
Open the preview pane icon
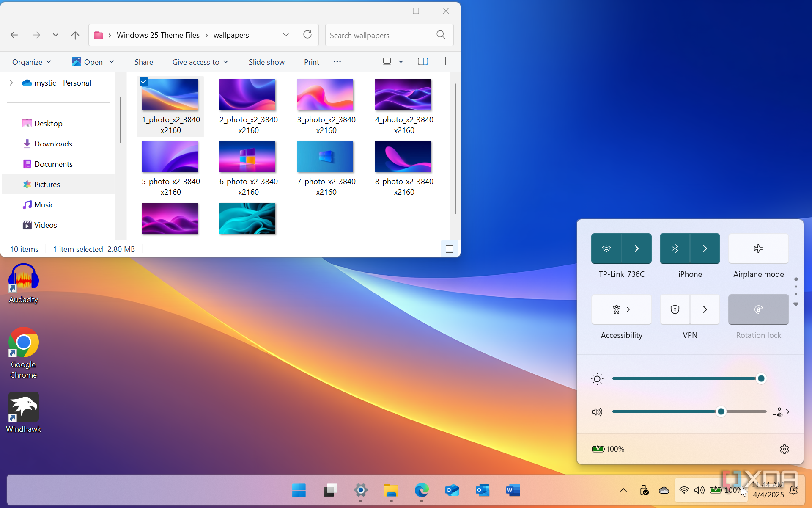pos(423,62)
